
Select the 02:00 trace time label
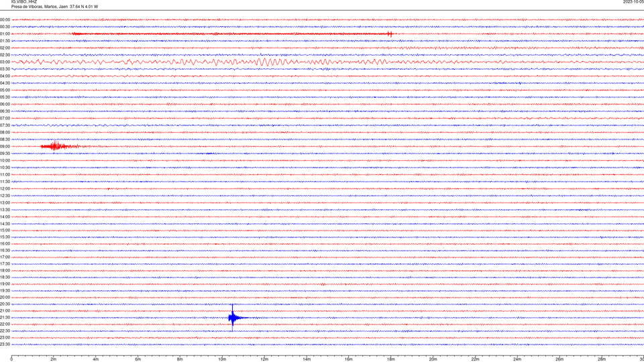pyautogui.click(x=5, y=48)
